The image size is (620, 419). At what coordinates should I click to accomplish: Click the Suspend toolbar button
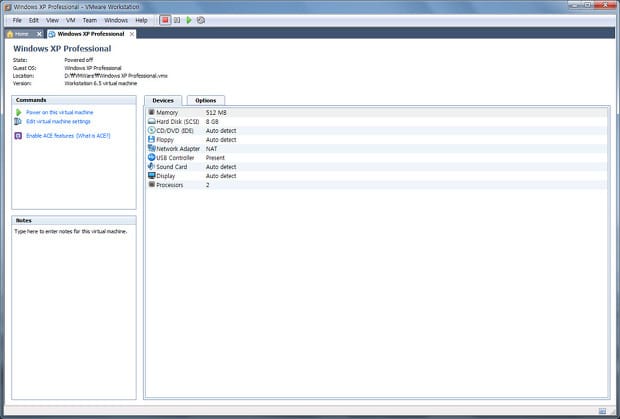(x=177, y=20)
